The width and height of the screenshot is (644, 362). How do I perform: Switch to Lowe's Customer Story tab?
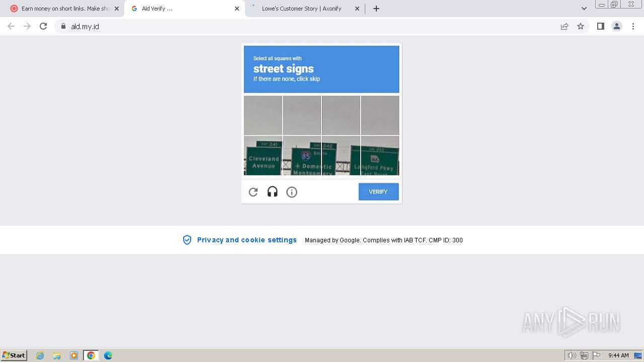(x=305, y=9)
